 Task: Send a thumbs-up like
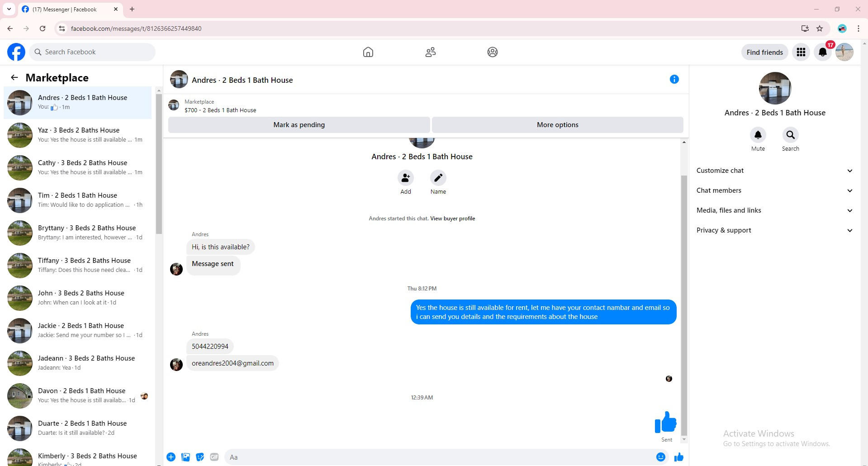tap(678, 457)
